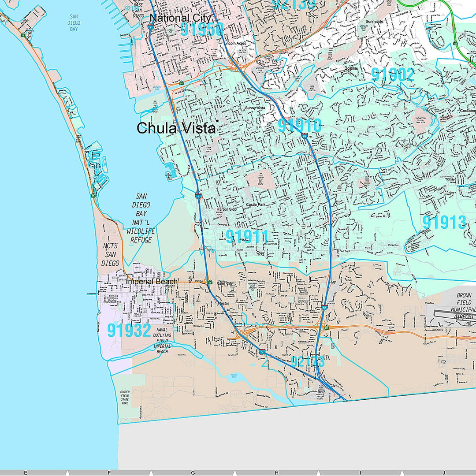Select ZIP code 91902 label
Viewport: 476px width, 476px height.
[x=393, y=74]
